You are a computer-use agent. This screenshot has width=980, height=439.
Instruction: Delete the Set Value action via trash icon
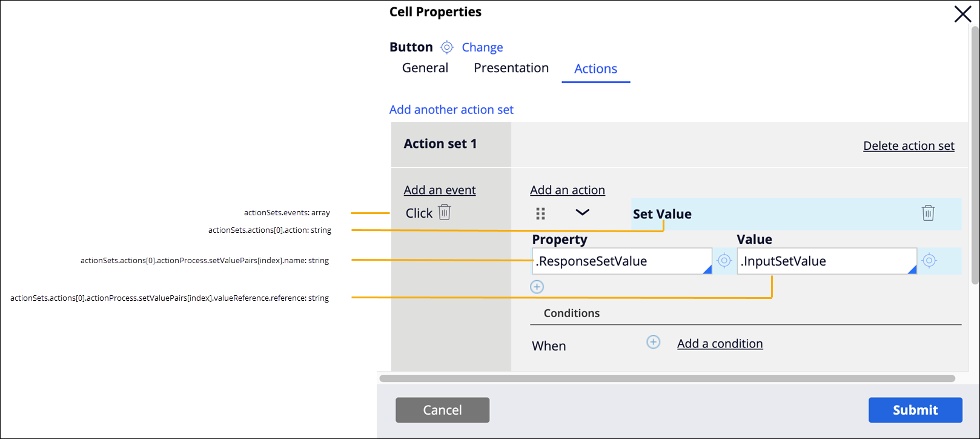(928, 213)
